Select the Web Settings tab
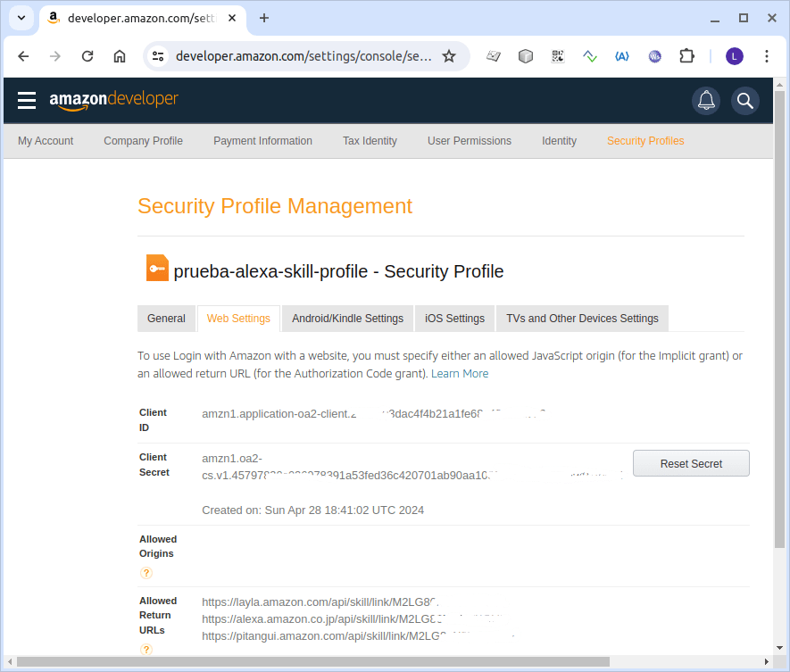 [238, 319]
